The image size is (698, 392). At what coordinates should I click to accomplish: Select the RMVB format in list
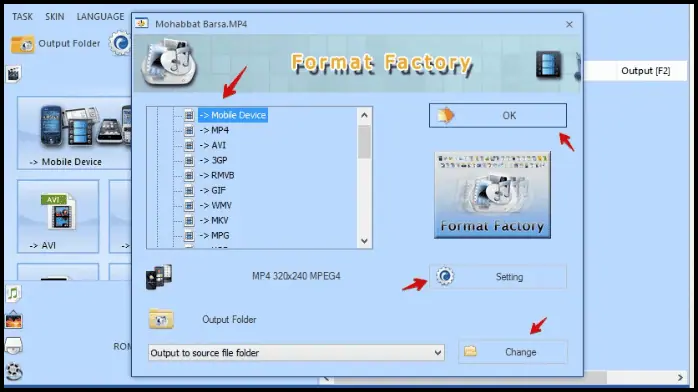[217, 175]
